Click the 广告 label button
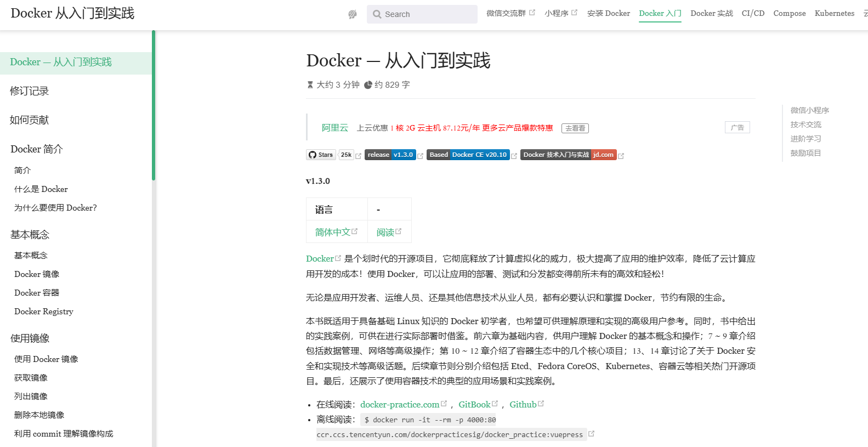The width and height of the screenshot is (868, 447). click(737, 128)
